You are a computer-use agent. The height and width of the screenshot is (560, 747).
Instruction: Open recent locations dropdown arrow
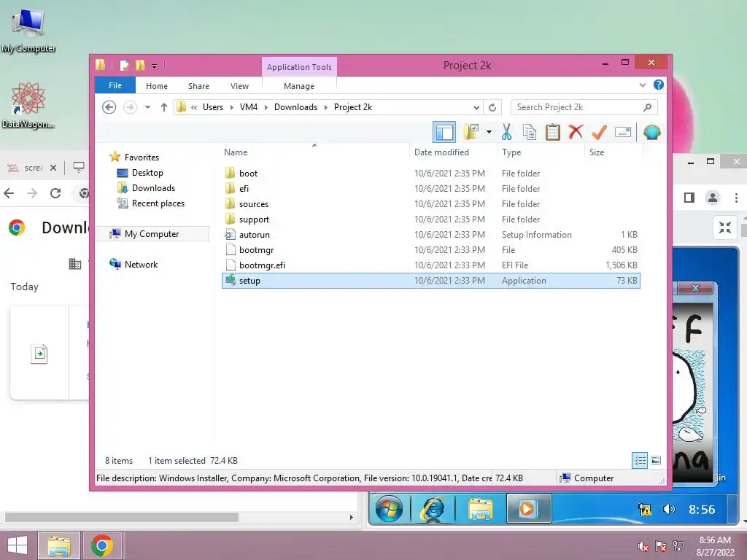(x=147, y=107)
